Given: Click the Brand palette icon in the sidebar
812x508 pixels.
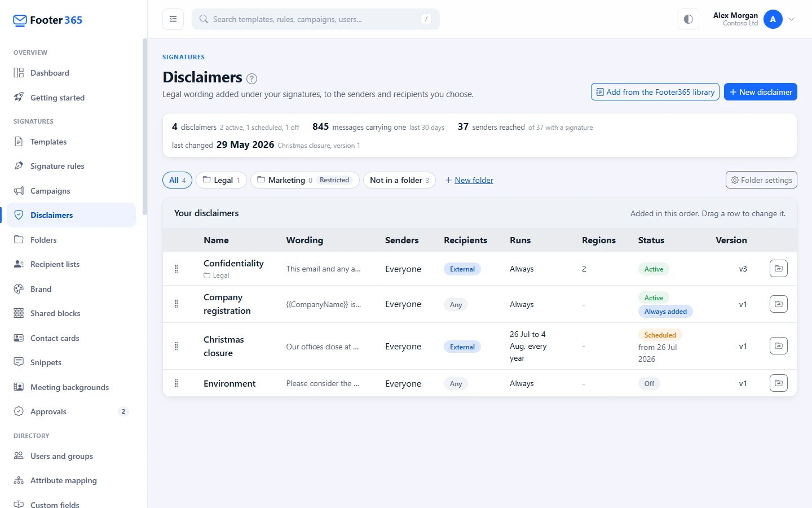Looking at the screenshot, I should pos(19,289).
